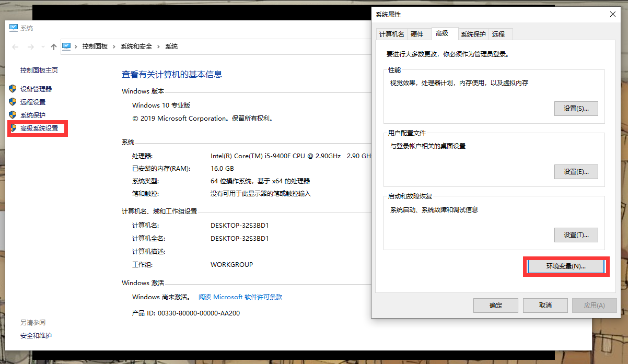Click 设置(T) startup recovery button

coord(576,235)
